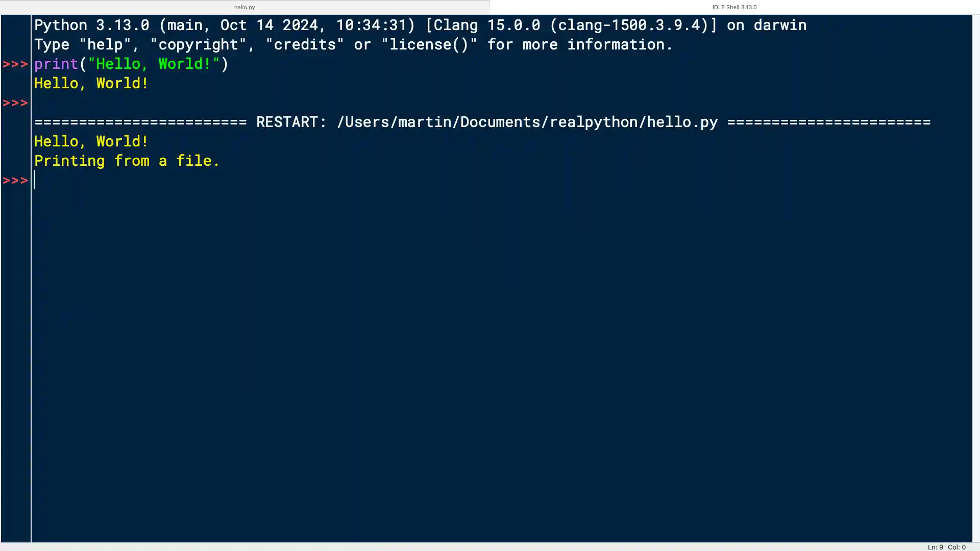The width and height of the screenshot is (980, 551).
Task: Click the copyright text in the banner
Action: click(198, 44)
